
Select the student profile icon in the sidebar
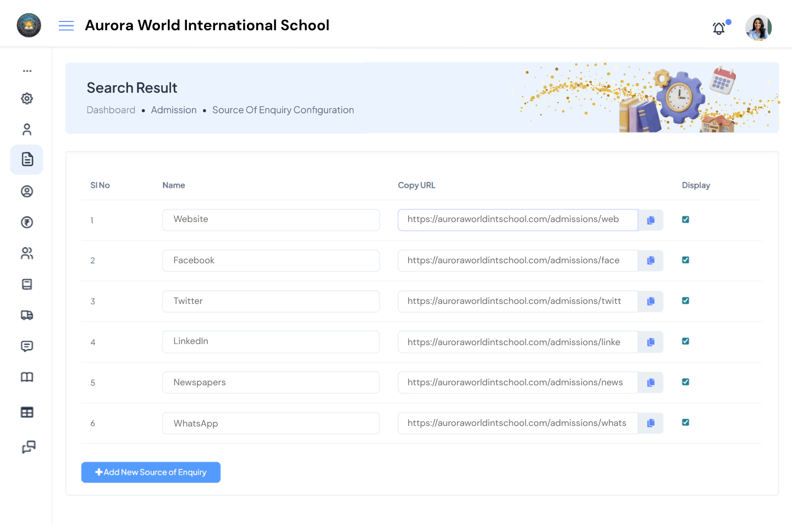(x=26, y=191)
